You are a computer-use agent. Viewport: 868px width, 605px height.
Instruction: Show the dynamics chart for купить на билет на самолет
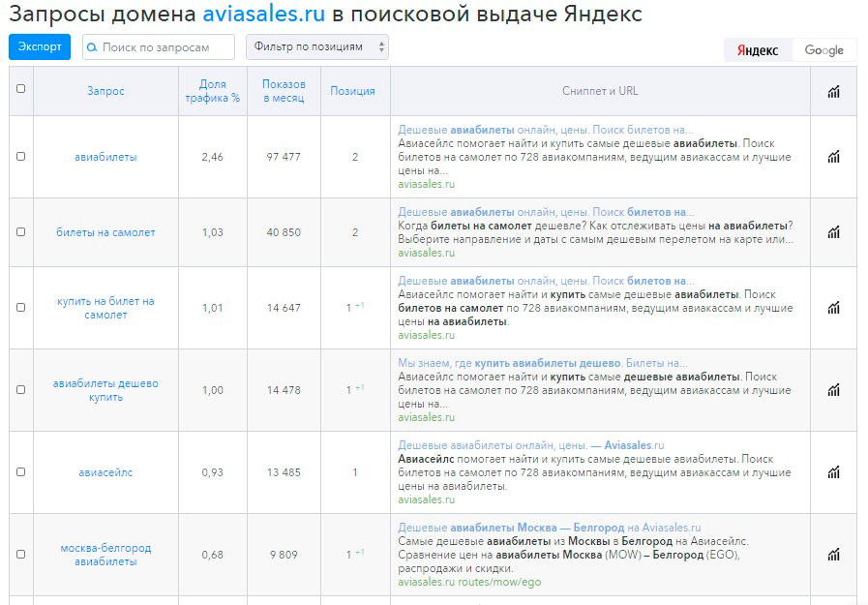coord(834,307)
